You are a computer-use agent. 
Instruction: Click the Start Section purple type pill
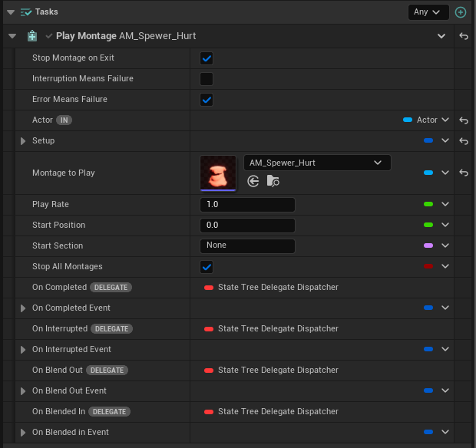tap(428, 245)
